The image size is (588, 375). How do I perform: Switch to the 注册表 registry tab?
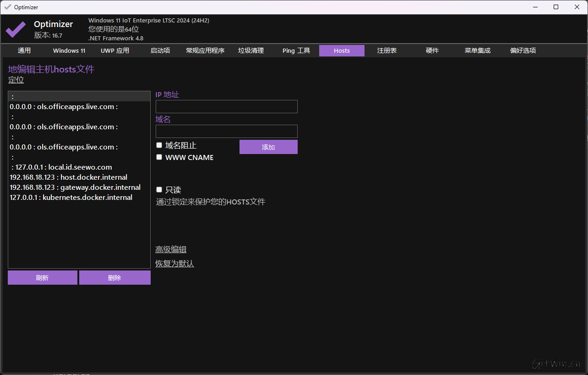tap(387, 51)
